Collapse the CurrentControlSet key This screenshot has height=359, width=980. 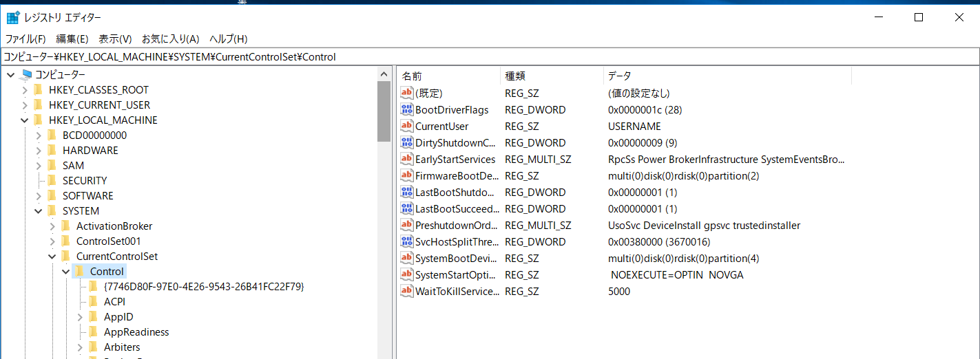[52, 257]
